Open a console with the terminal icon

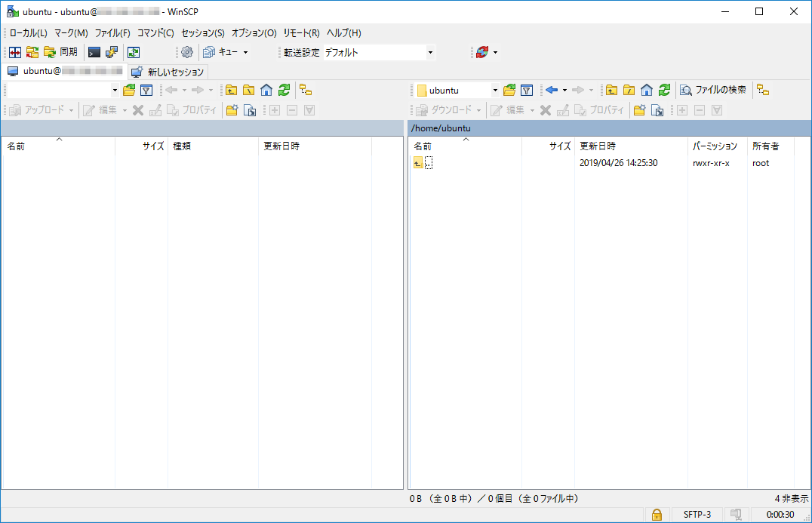tap(94, 52)
